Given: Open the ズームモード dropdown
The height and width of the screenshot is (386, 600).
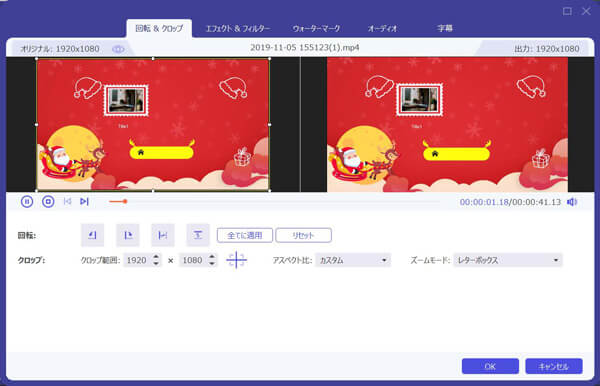Looking at the screenshot, I should click(508, 260).
